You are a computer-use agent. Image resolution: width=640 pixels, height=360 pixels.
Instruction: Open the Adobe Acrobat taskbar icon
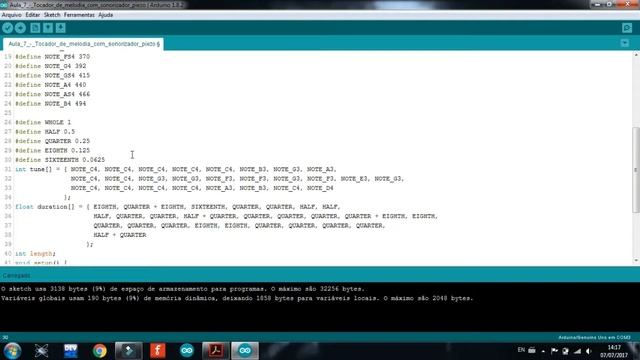tap(216, 351)
